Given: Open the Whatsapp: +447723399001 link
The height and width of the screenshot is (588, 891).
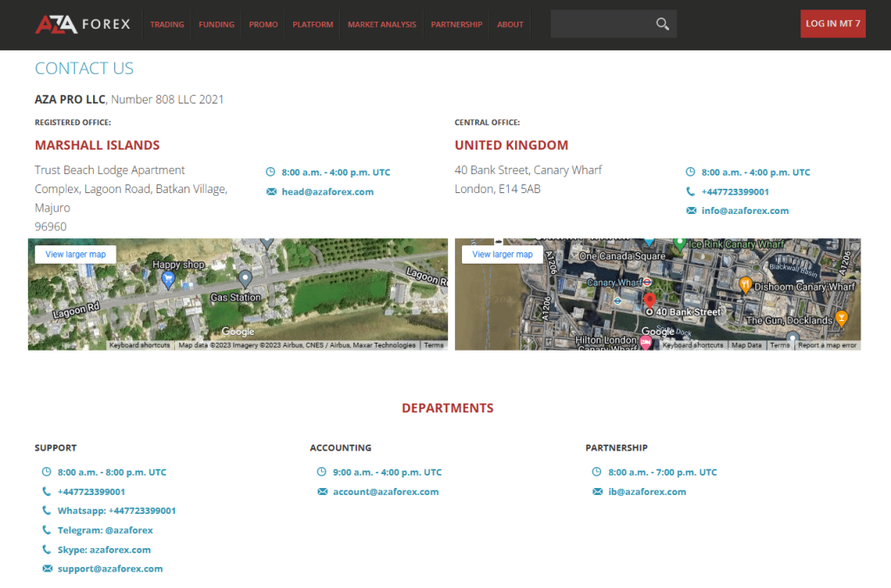Looking at the screenshot, I should point(117,511).
